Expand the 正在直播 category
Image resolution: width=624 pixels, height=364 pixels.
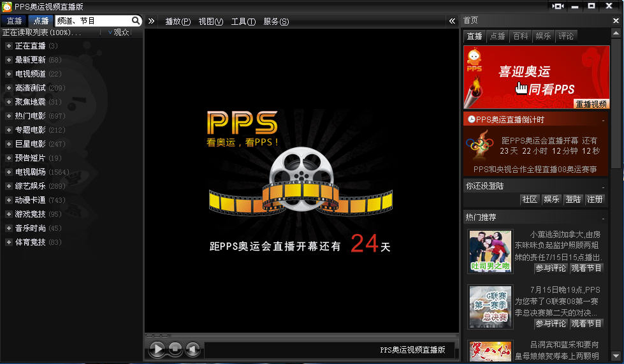coord(9,46)
